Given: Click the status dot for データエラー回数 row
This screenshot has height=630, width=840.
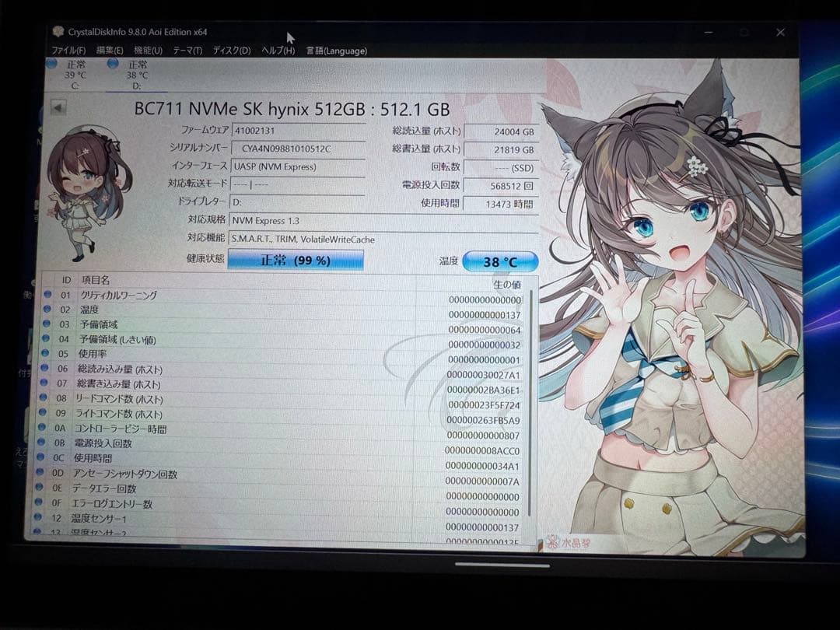Looking at the screenshot, I should 39,487.
